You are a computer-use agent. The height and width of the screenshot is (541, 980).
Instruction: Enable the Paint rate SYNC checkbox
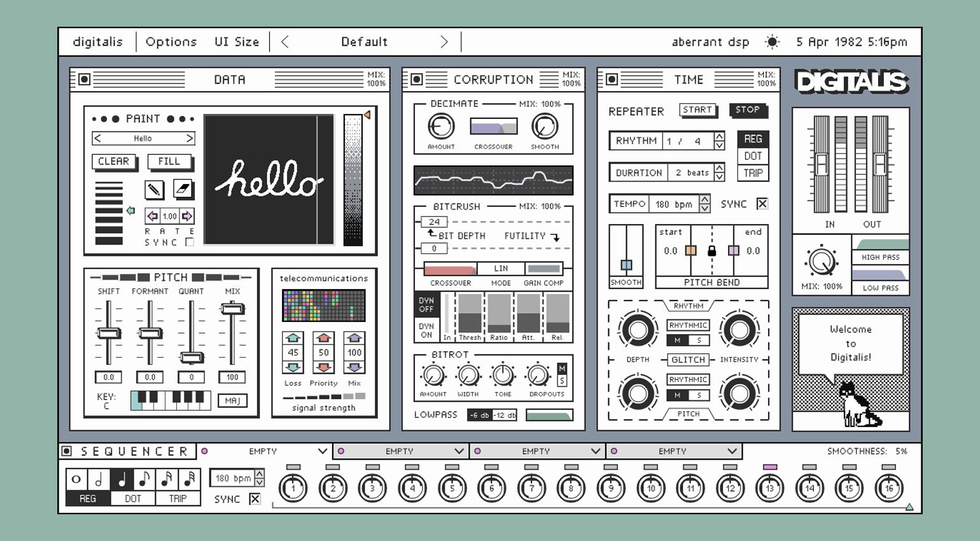pos(189,242)
